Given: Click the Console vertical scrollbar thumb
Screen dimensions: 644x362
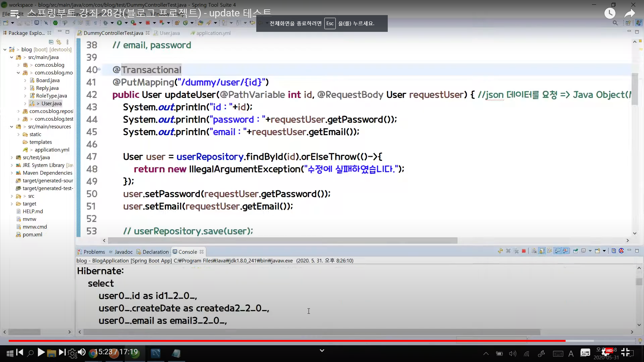Looking at the screenshot, I should [x=639, y=282].
